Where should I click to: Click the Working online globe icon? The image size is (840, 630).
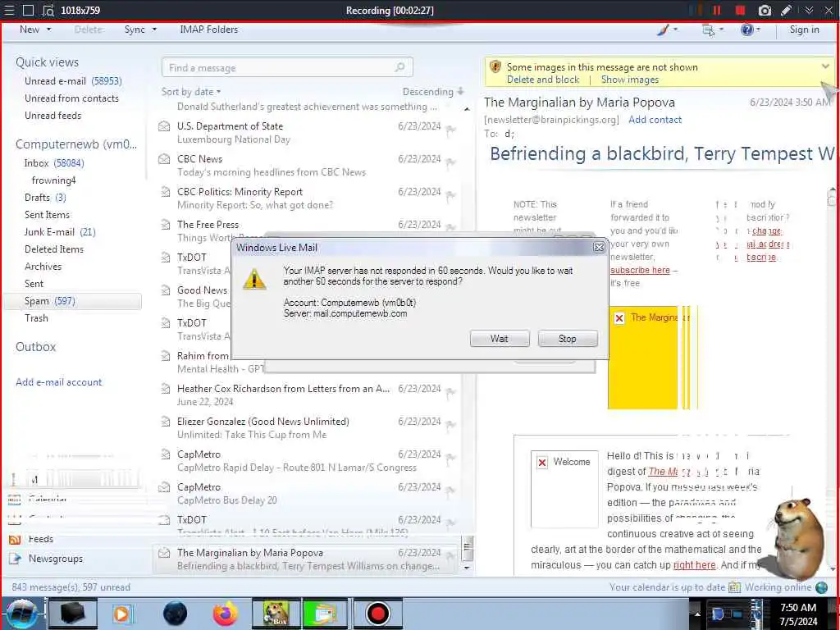pos(821,587)
